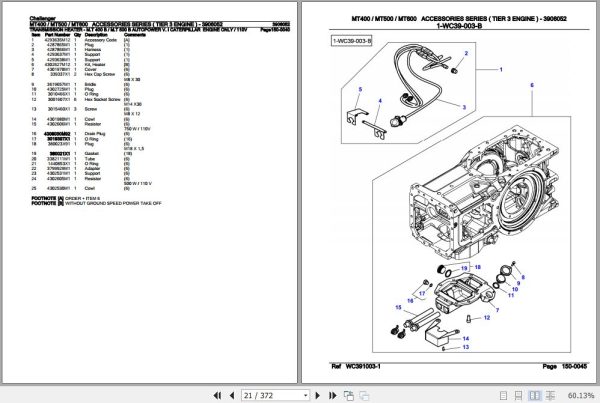Enable single page scrolling view
The width and height of the screenshot is (600, 403).
tap(518, 395)
